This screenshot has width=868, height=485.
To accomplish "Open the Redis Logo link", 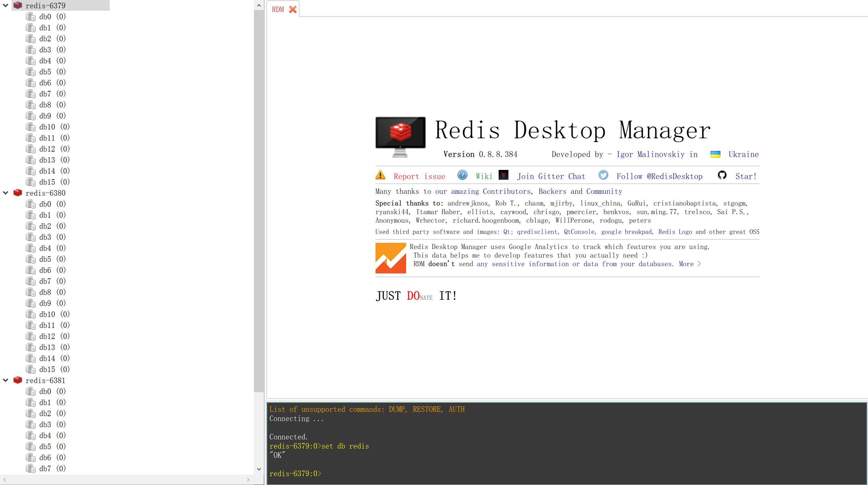I will tap(675, 232).
